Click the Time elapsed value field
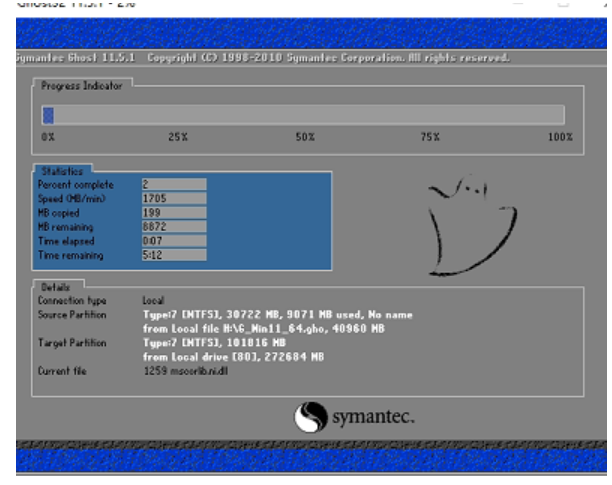This screenshot has width=612, height=485. coord(174,241)
